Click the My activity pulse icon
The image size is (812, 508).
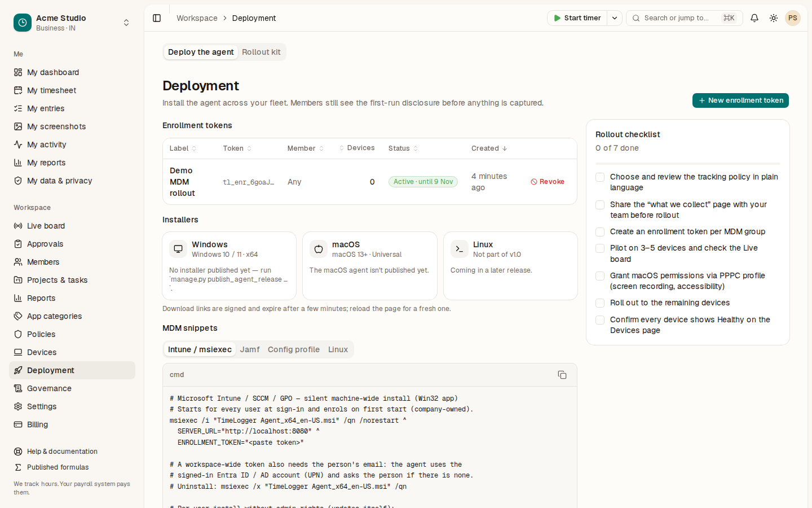[x=18, y=144]
